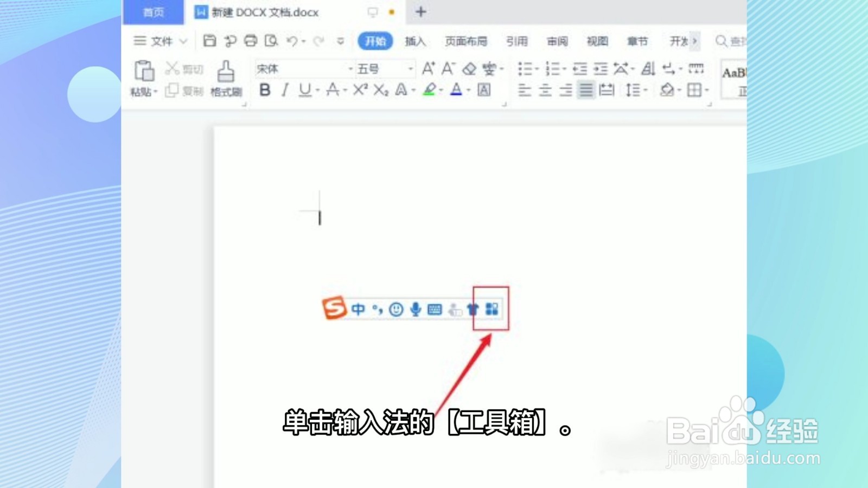This screenshot has width=868, height=488.
Task: Click the Paste clipboard icon
Action: click(144, 71)
